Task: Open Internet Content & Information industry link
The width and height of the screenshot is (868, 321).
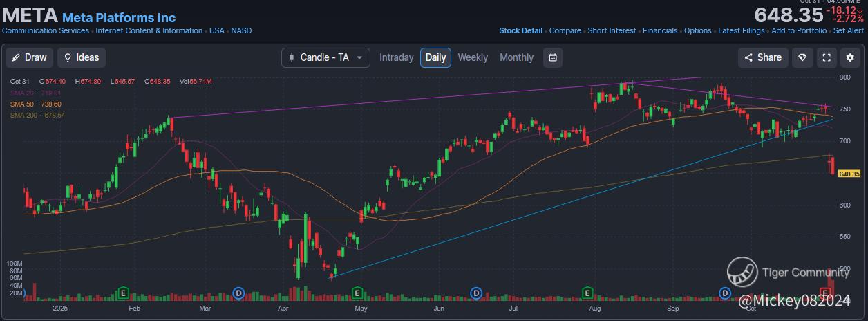Action: pos(149,30)
